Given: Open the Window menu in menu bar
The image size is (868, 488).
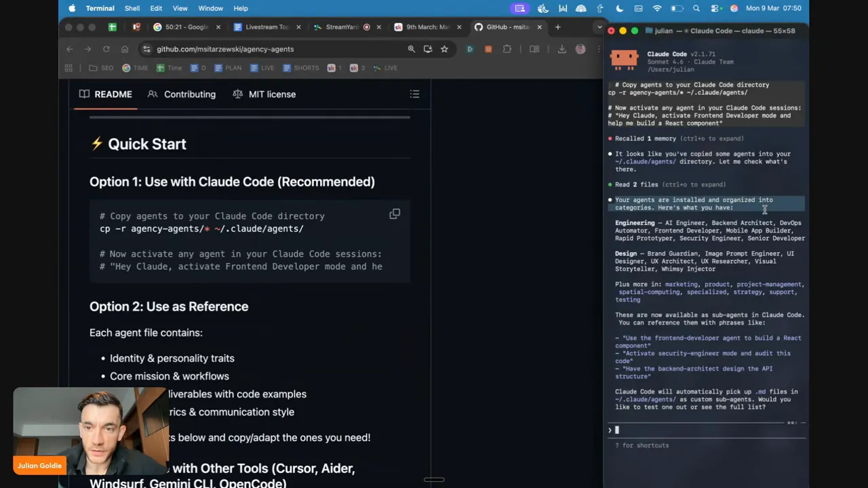Looking at the screenshot, I should click(210, 8).
